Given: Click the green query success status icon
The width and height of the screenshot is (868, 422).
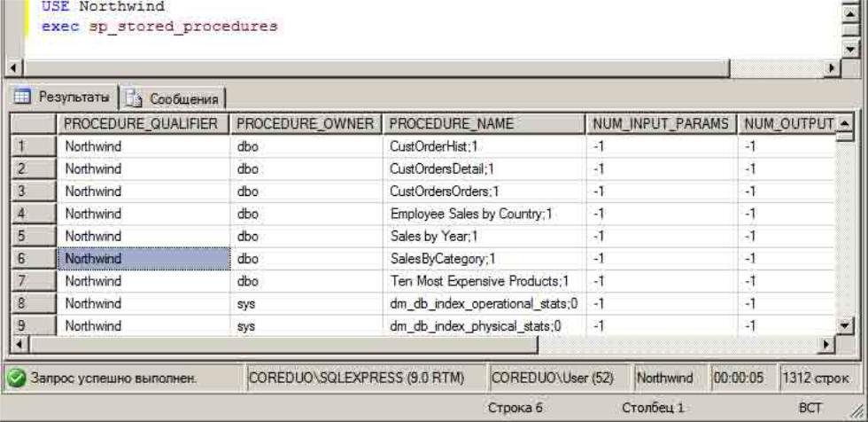Looking at the screenshot, I should [x=17, y=379].
